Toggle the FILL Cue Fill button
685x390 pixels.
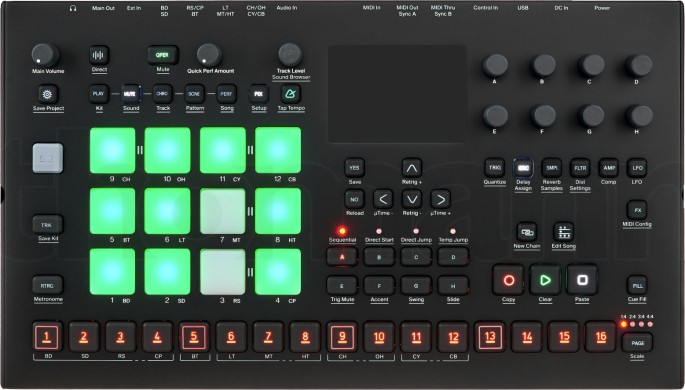click(x=637, y=286)
